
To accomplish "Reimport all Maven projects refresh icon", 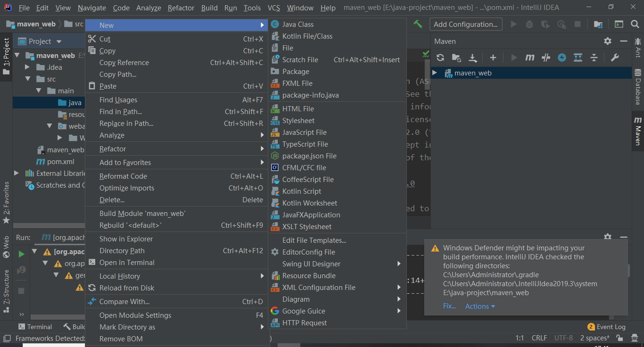I will (x=440, y=58).
